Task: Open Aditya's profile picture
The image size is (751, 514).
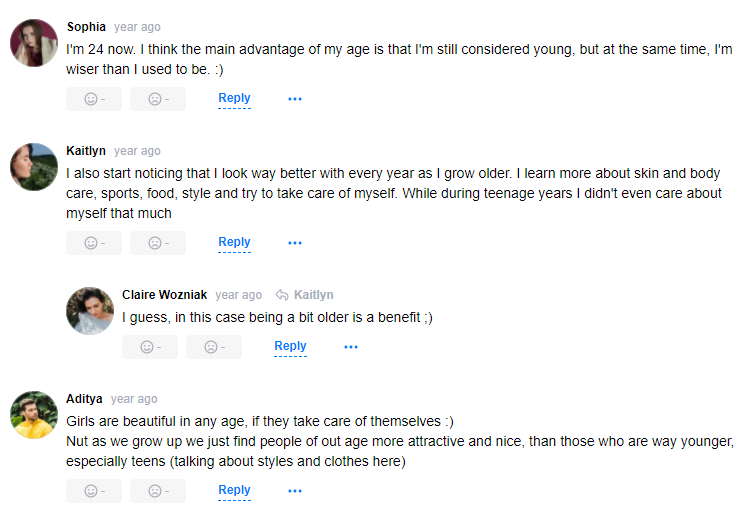Action: (x=34, y=415)
